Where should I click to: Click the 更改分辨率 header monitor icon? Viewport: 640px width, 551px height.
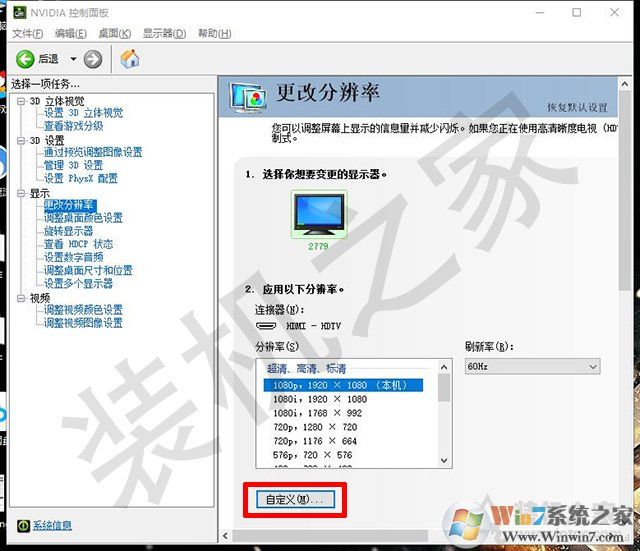tap(248, 97)
